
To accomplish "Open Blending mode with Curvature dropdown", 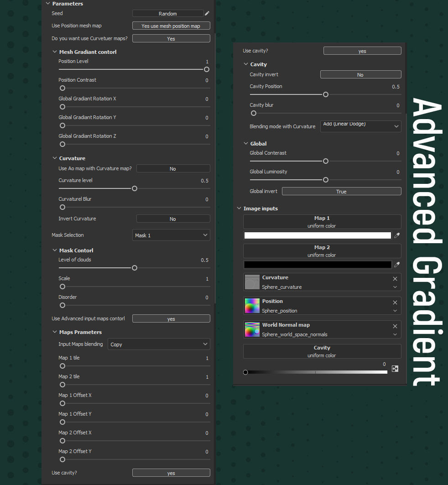I will pos(360,126).
